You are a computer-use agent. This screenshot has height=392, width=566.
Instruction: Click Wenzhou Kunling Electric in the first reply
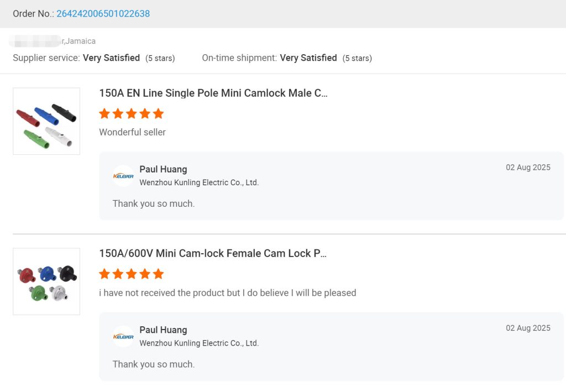click(x=199, y=182)
